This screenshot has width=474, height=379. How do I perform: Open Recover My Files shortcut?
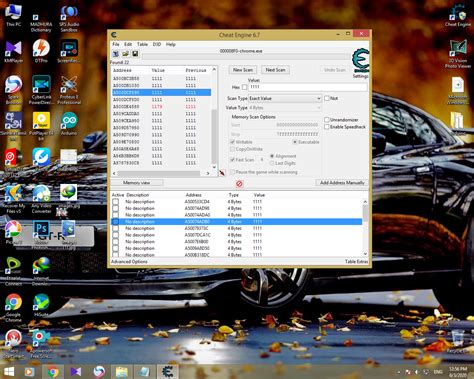click(x=14, y=199)
